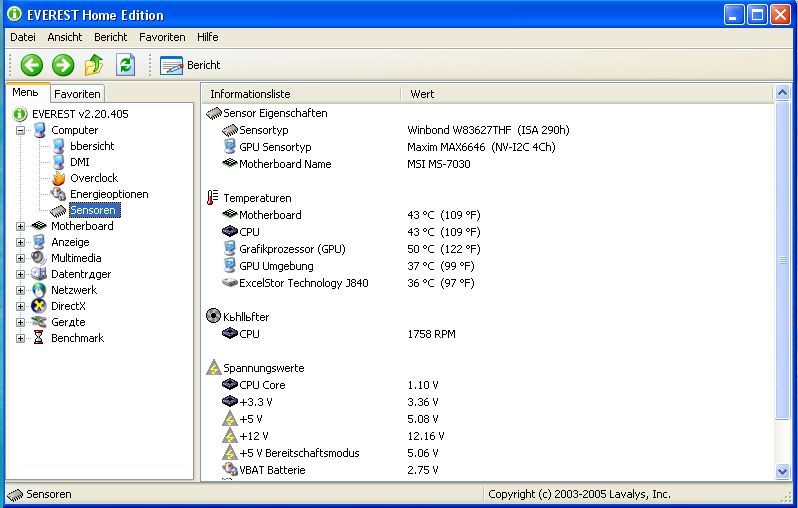The width and height of the screenshot is (798, 508).
Task: Click the Benchmark hourglass icon
Action: tap(39, 337)
